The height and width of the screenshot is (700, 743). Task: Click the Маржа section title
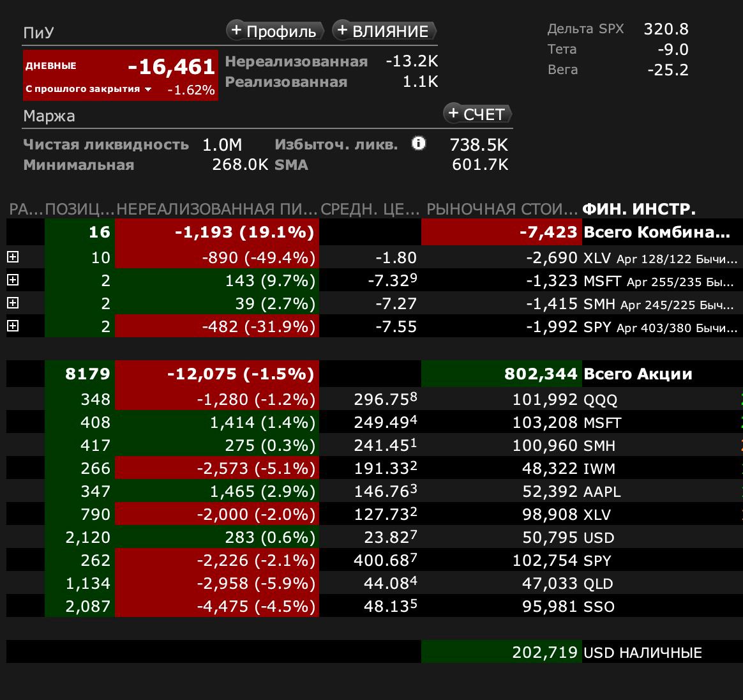coord(49,116)
